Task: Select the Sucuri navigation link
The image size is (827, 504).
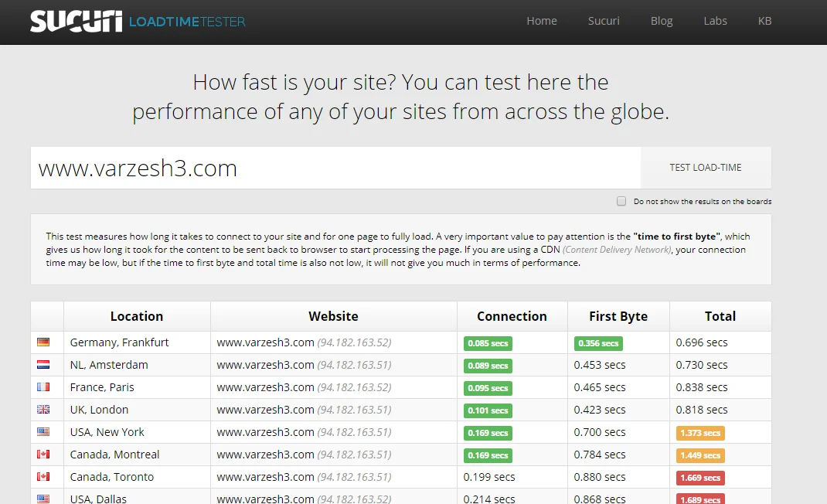Action: point(604,21)
